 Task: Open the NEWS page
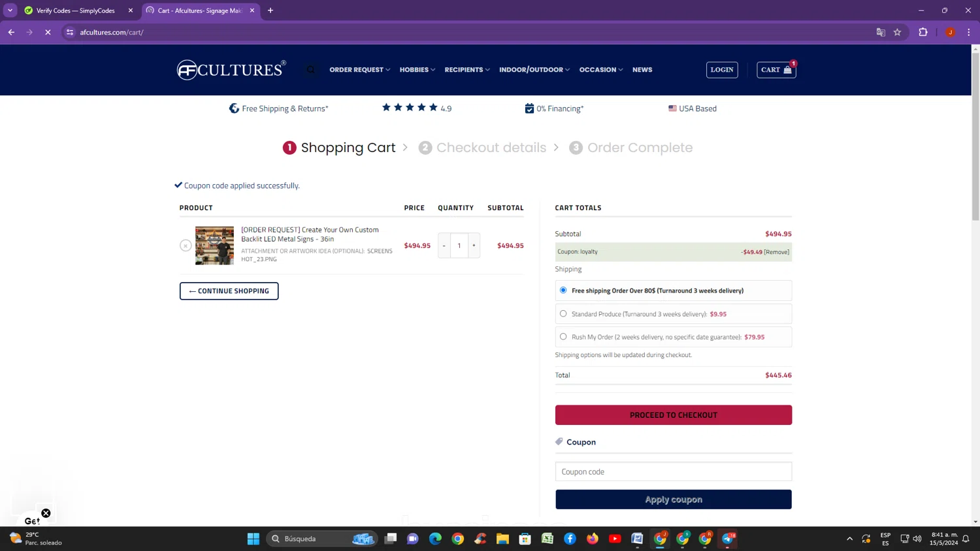tap(642, 70)
